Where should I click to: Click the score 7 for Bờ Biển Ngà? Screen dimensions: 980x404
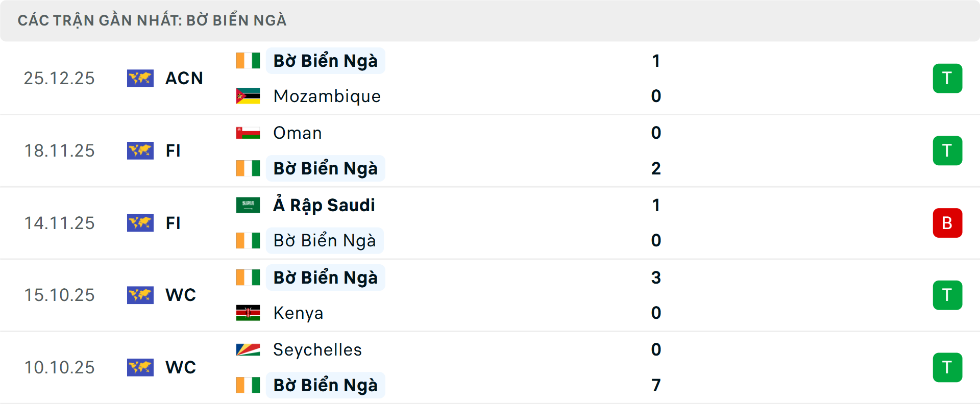point(656,385)
